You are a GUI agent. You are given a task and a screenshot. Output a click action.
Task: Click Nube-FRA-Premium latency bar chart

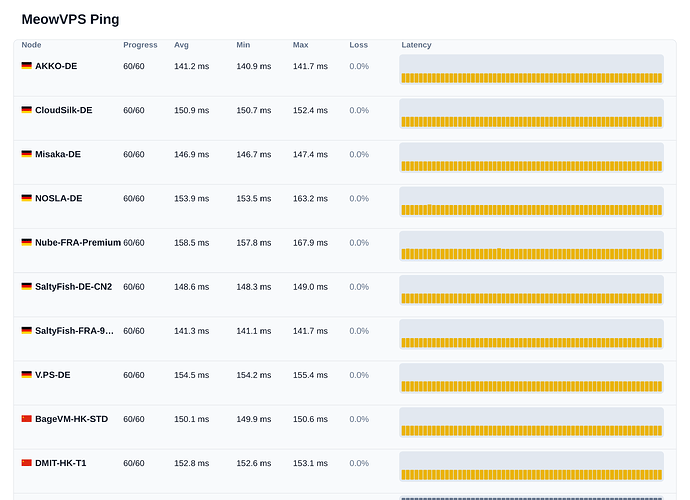click(532, 246)
